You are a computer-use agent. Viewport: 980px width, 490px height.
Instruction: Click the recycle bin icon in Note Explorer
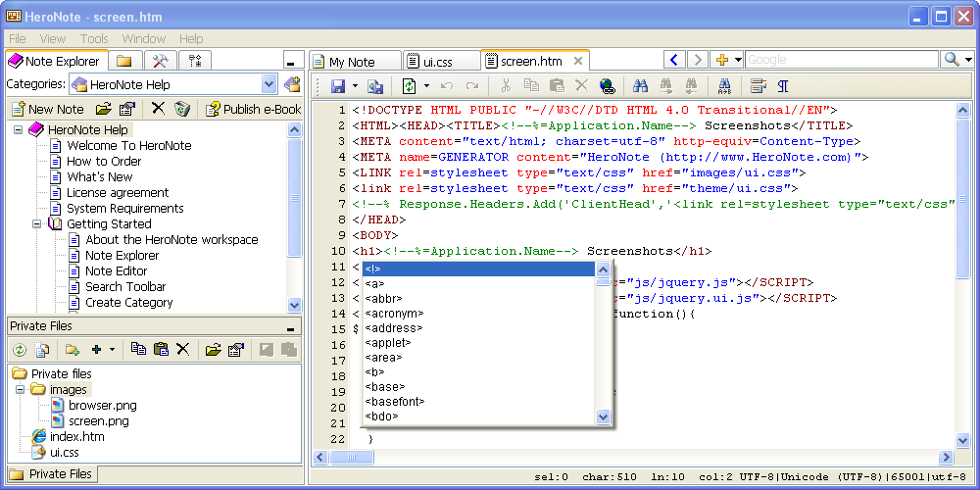coord(182,109)
